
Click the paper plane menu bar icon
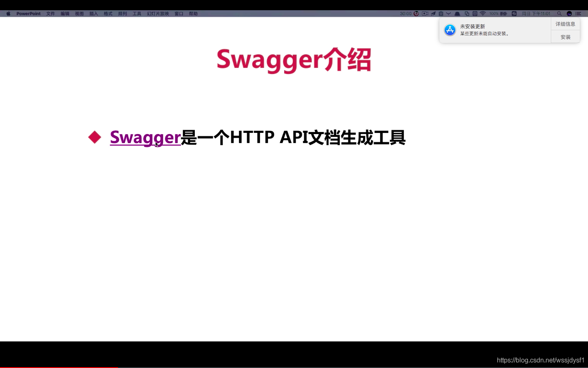click(433, 13)
